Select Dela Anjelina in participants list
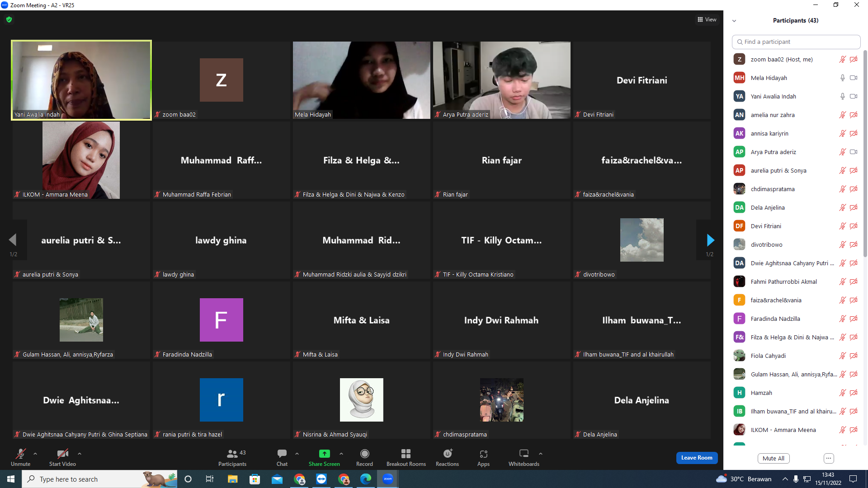 click(x=796, y=207)
